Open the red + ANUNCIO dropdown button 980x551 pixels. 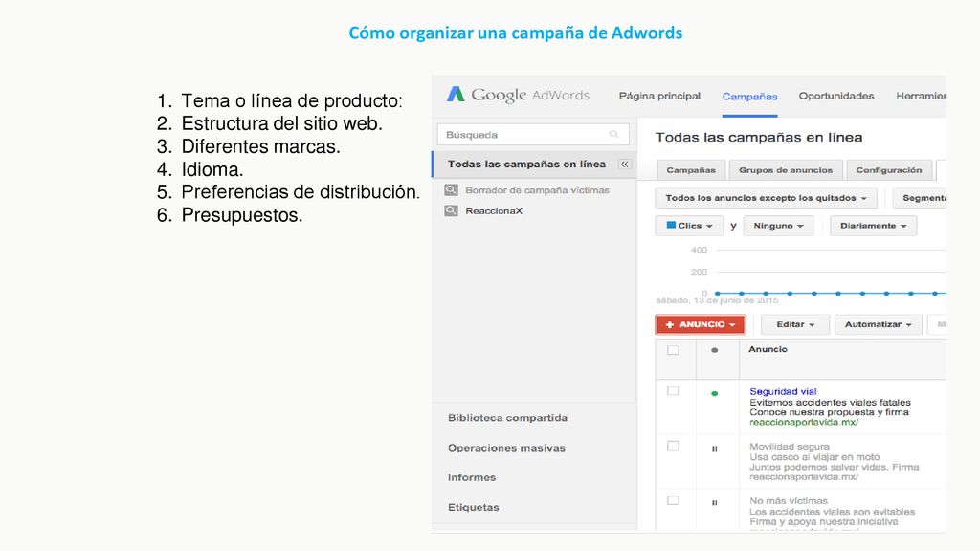click(700, 324)
